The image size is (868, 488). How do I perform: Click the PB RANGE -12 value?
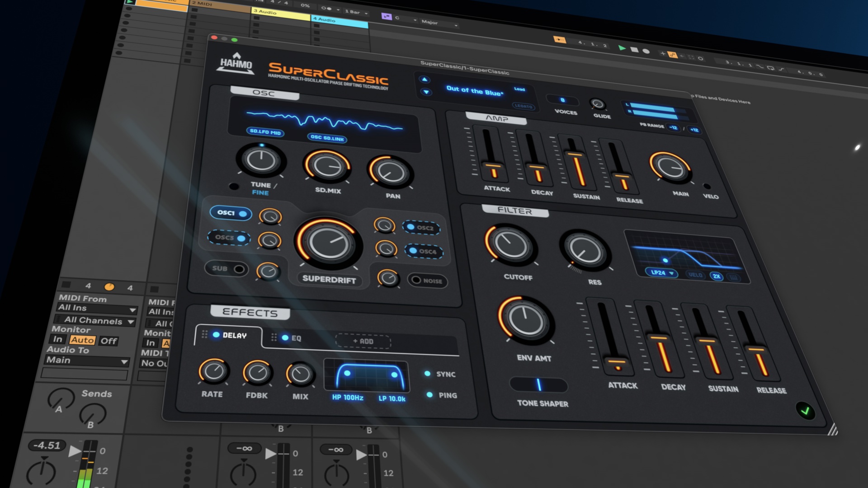(x=673, y=127)
